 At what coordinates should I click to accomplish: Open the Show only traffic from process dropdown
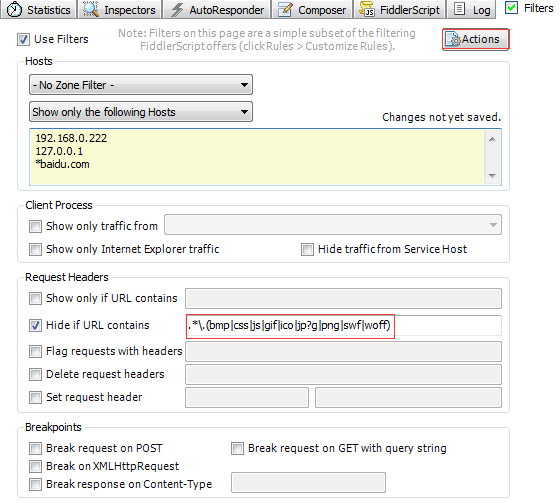tap(333, 225)
